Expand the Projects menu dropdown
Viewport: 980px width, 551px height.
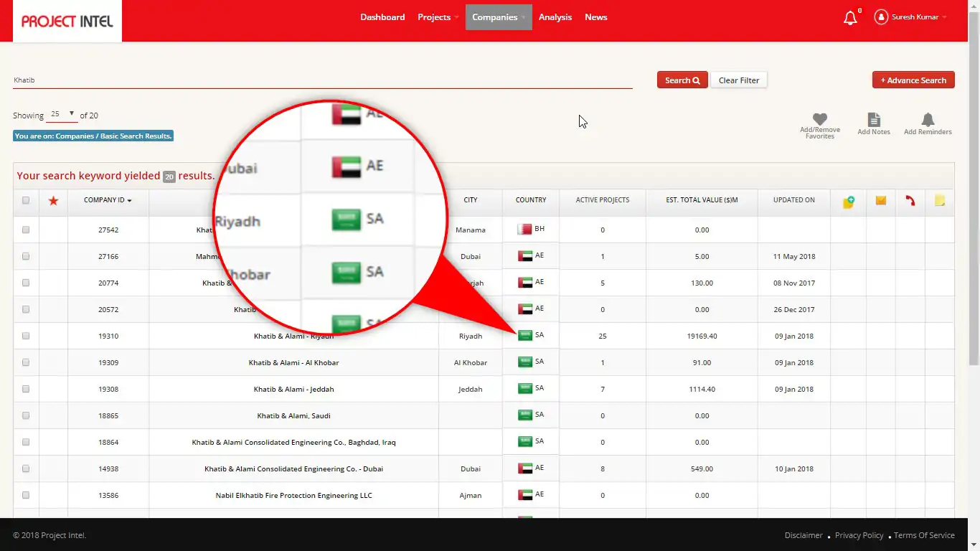[438, 17]
